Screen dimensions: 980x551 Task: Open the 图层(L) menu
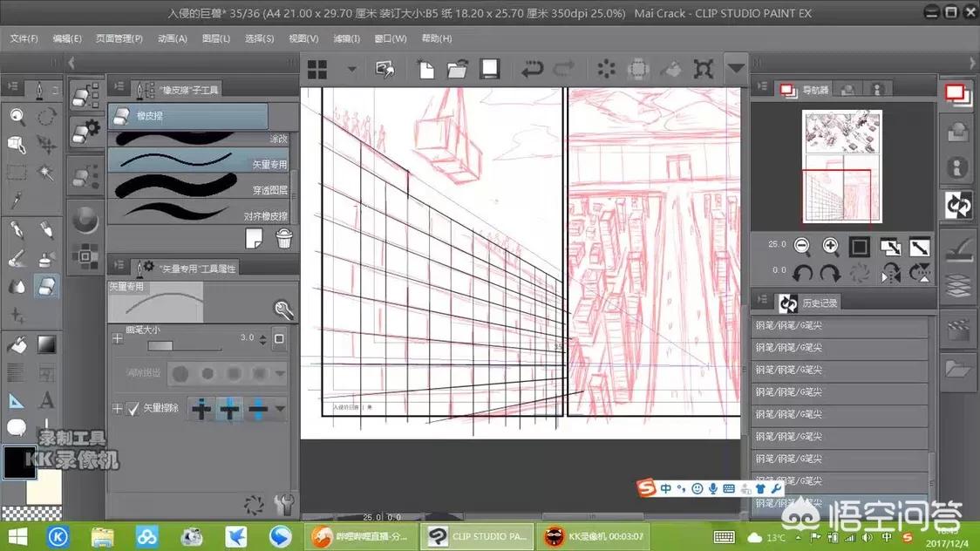click(215, 38)
